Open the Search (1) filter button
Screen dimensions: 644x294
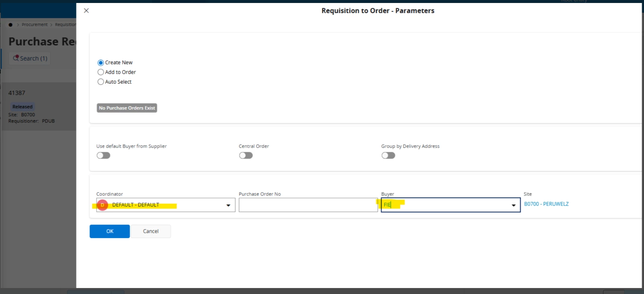tap(30, 58)
